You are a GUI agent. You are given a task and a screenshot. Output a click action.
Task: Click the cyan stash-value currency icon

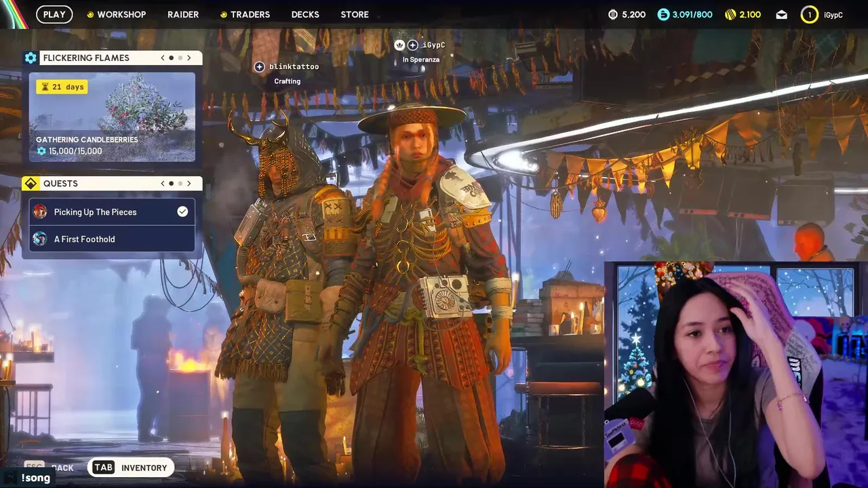663,14
